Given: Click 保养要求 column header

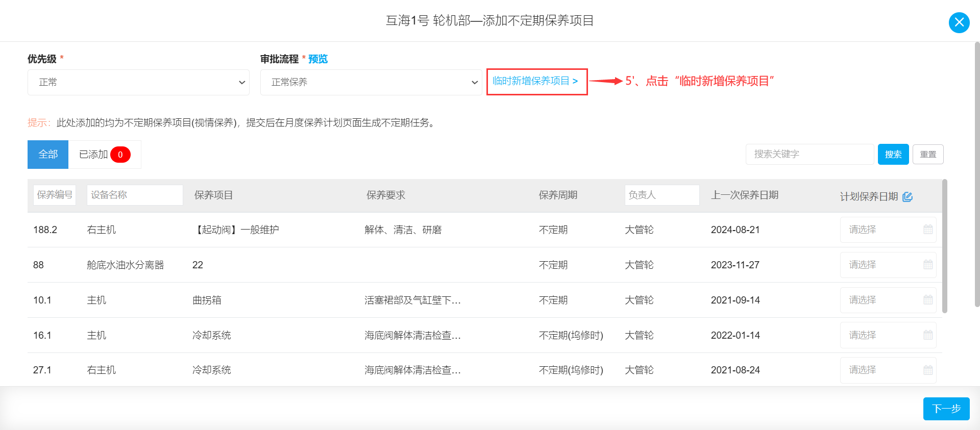Looking at the screenshot, I should [x=386, y=195].
